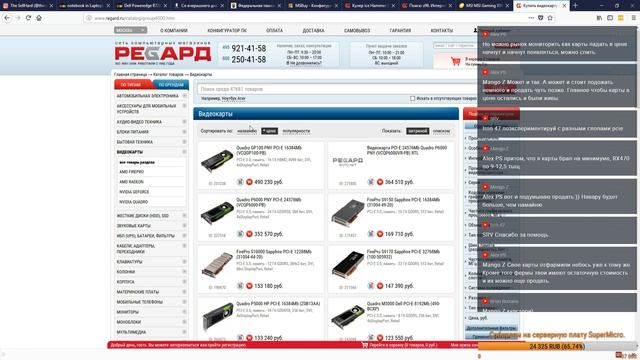This screenshot has height=360, width=640.
Task: Add FirePro S10000 (153 180 руб.) to cart
Action: (x=249, y=286)
